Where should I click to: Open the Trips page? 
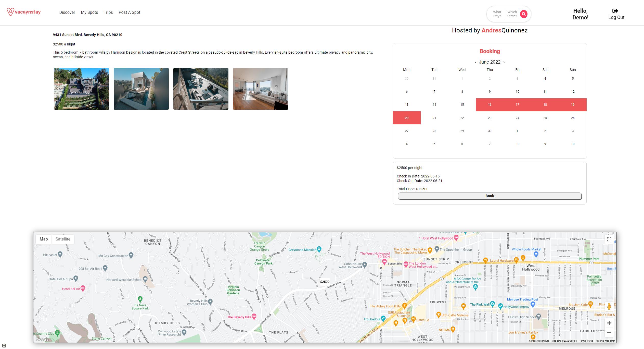(x=108, y=12)
